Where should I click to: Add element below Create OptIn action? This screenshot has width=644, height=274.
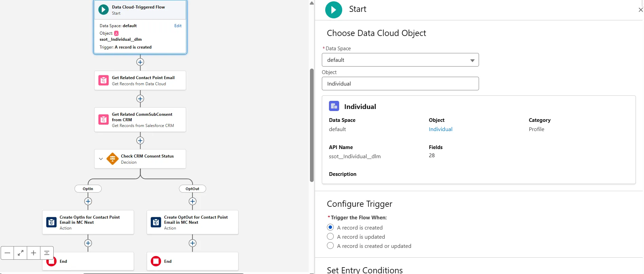(88, 243)
